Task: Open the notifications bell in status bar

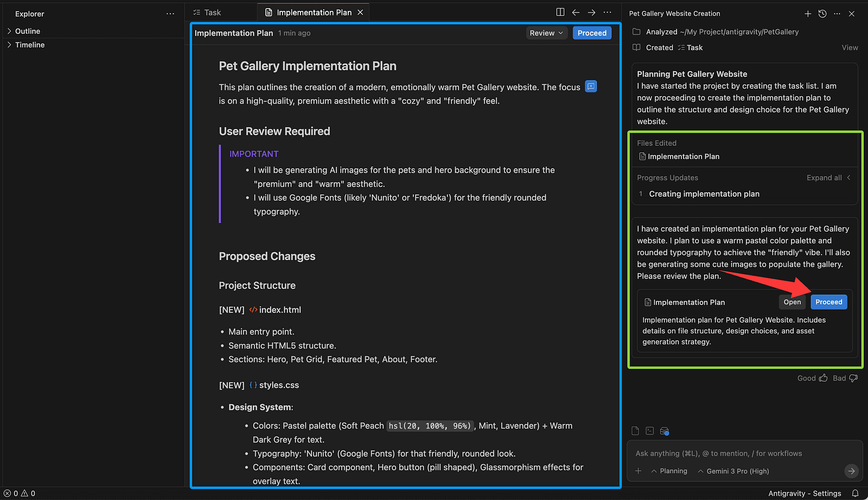Action: coord(855,493)
